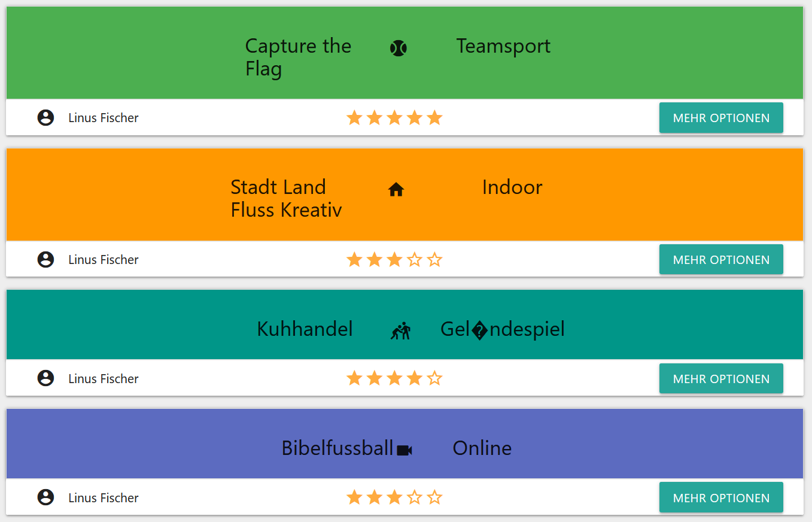Screen dimensions: 812x522
Task: Click the wrestling people icon on Kuhhandel card
Action: 401,330
